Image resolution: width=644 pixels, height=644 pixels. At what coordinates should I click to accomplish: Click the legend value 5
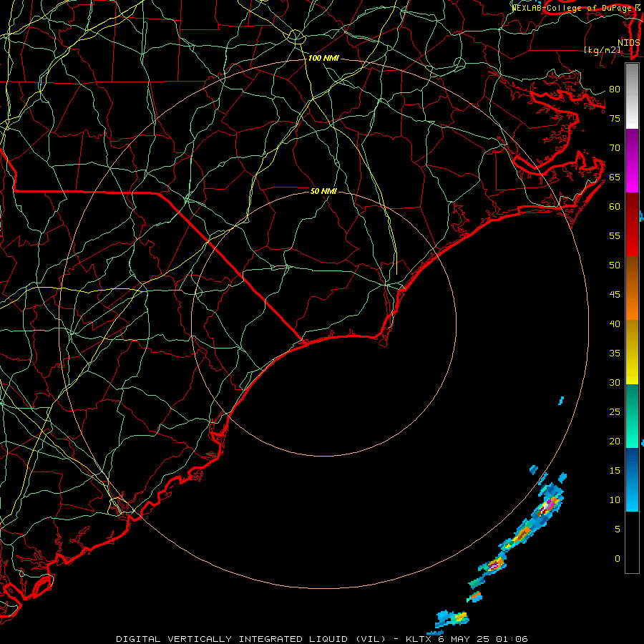click(x=618, y=529)
